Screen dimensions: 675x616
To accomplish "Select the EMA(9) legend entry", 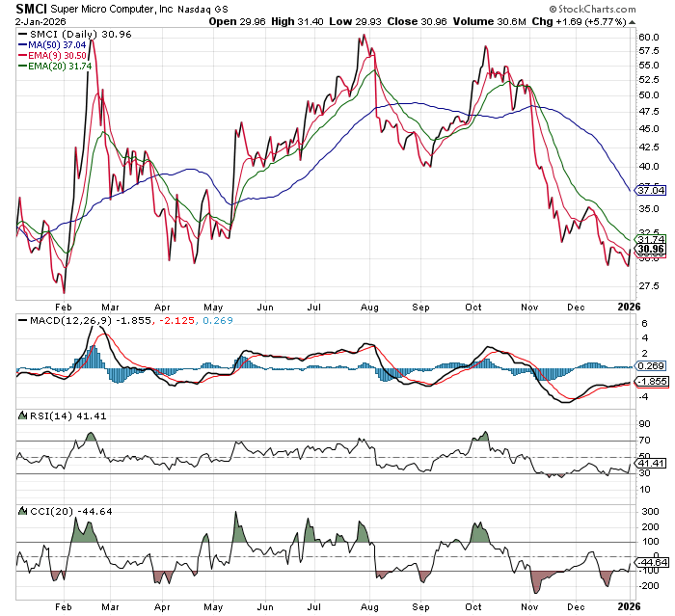I will [60, 56].
